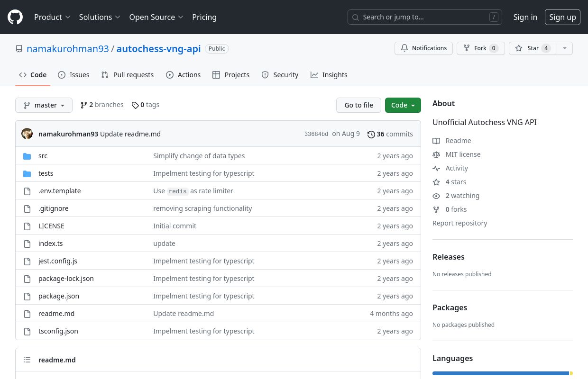This screenshot has width=588, height=379.
Task: Open the src folder
Action: pos(43,156)
